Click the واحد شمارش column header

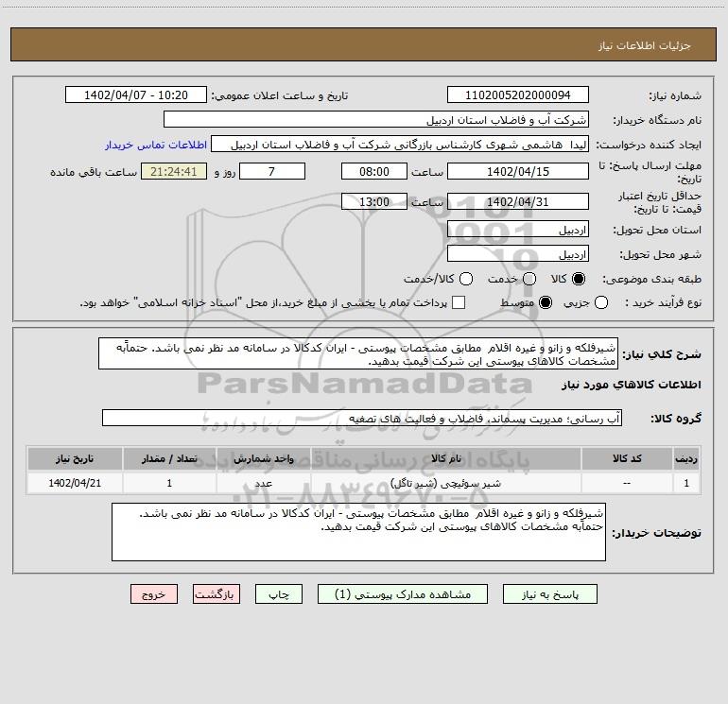click(x=263, y=458)
